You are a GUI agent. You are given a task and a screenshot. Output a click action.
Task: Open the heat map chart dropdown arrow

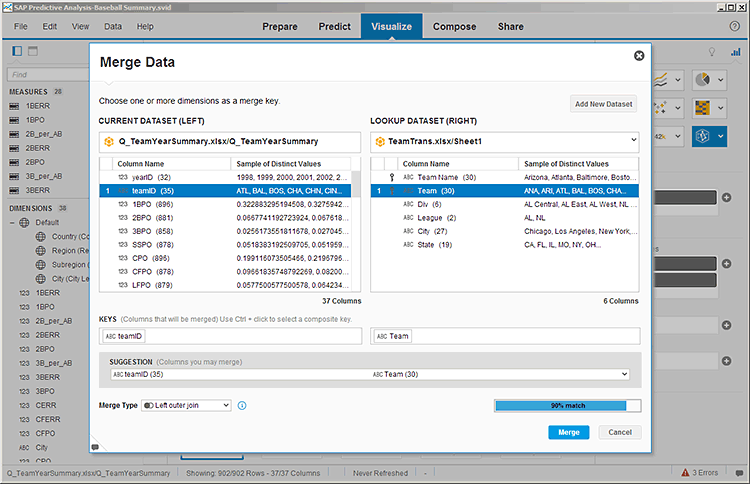click(x=720, y=108)
